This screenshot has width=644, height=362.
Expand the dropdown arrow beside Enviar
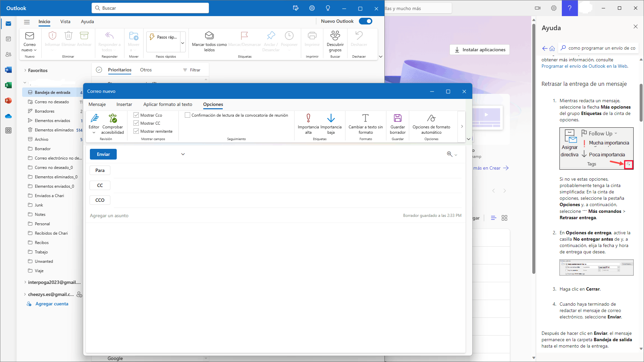click(183, 154)
